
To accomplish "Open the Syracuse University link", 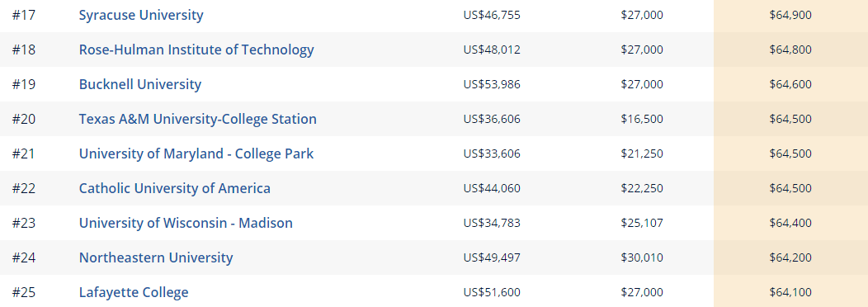I will (x=141, y=15).
